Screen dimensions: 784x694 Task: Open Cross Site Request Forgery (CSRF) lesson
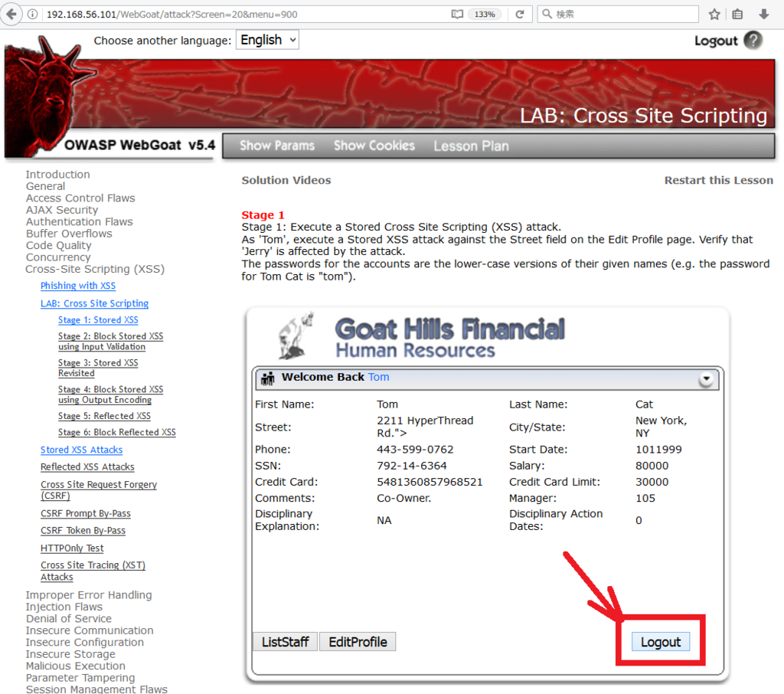[99, 489]
